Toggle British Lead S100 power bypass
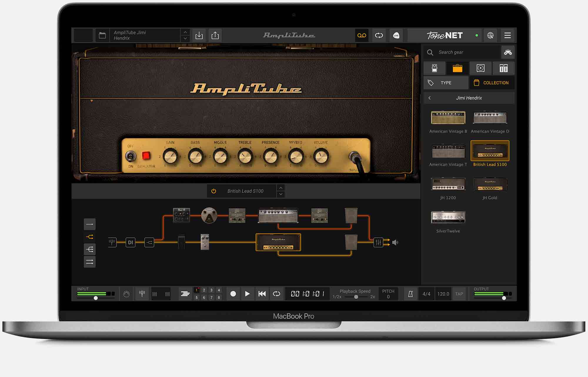The height and width of the screenshot is (377, 588). point(214,191)
